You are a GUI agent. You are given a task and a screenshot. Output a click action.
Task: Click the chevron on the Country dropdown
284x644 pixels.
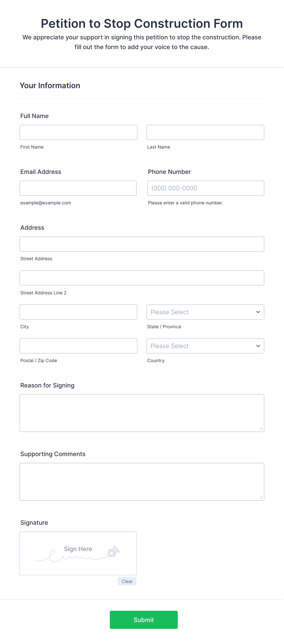coord(257,346)
